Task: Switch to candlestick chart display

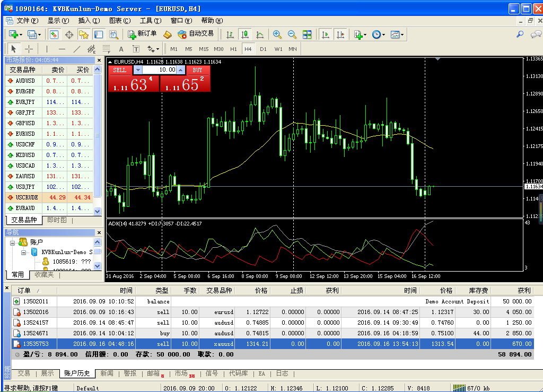Action: tap(245, 34)
